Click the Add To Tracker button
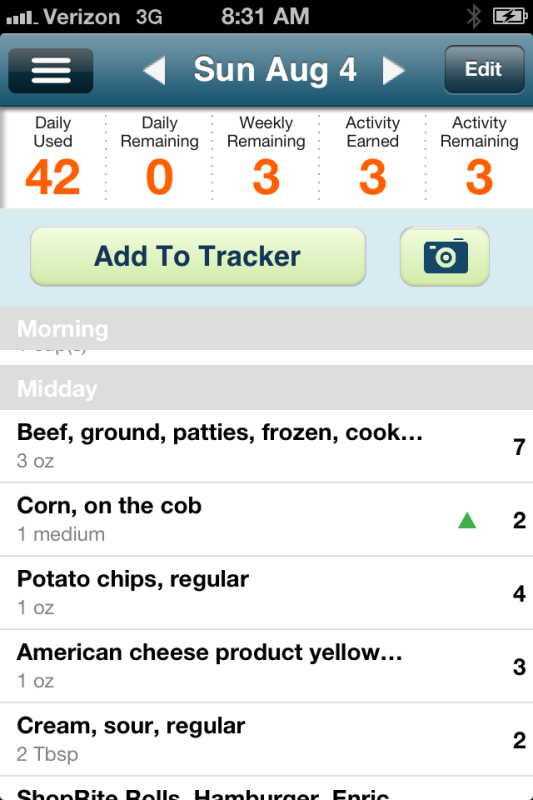This screenshot has width=533, height=800. 198,256
